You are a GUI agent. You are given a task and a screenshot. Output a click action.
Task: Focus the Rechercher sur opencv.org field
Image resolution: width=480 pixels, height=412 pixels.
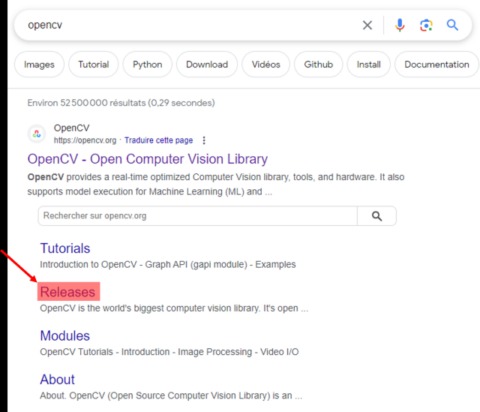(198, 216)
